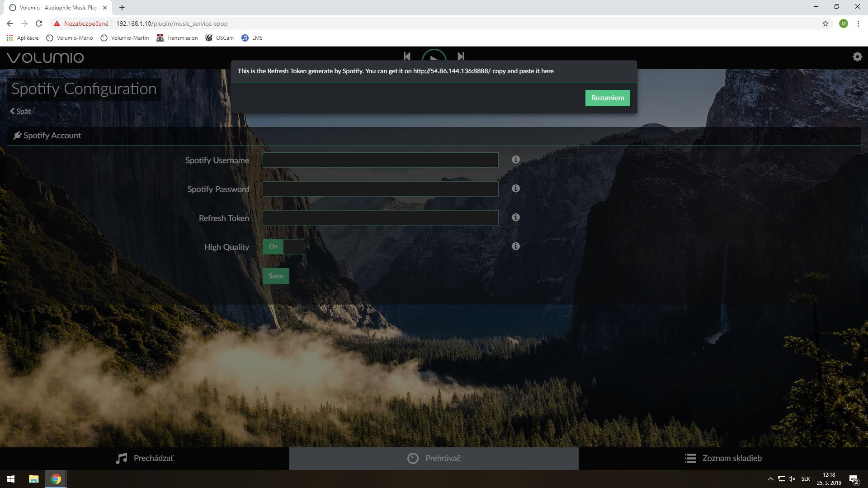The width and height of the screenshot is (868, 488).
Task: Open File Explorer from taskbar
Action: click(x=33, y=479)
